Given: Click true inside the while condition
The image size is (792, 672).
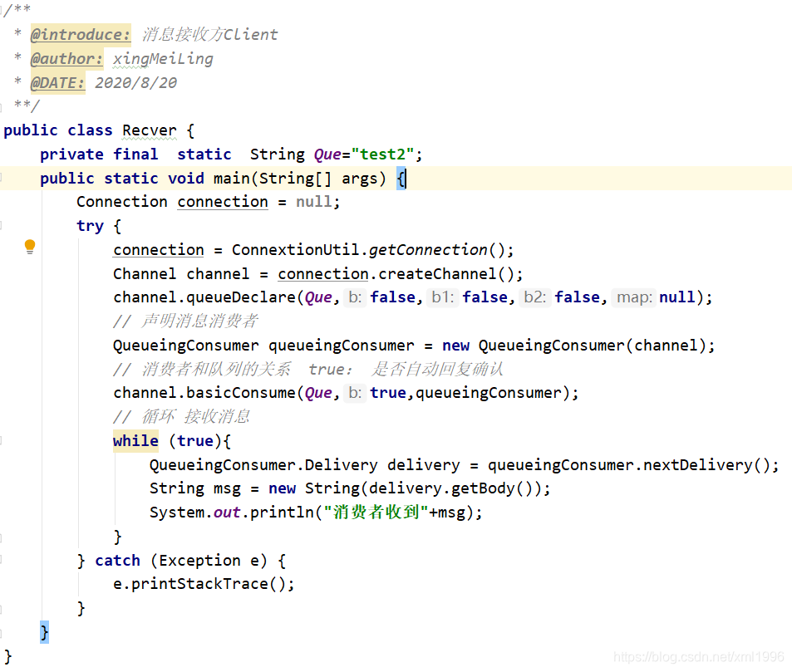Looking at the screenshot, I should coord(195,441).
